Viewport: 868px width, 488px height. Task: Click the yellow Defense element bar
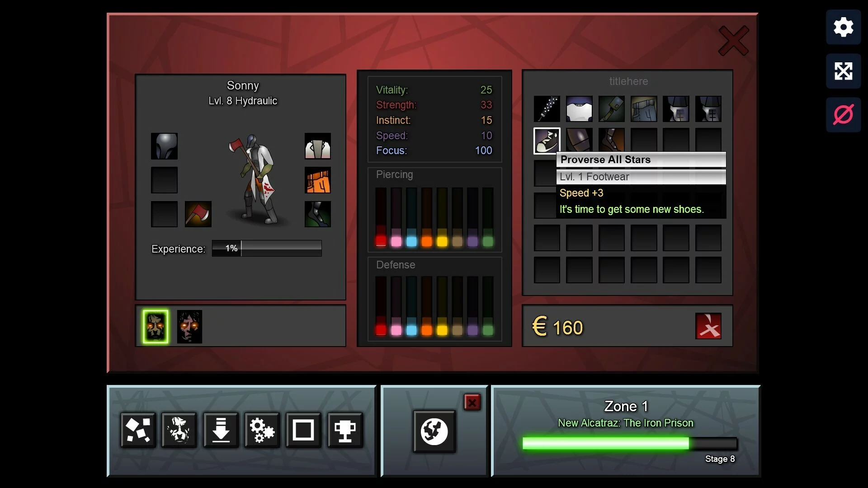coord(442,306)
